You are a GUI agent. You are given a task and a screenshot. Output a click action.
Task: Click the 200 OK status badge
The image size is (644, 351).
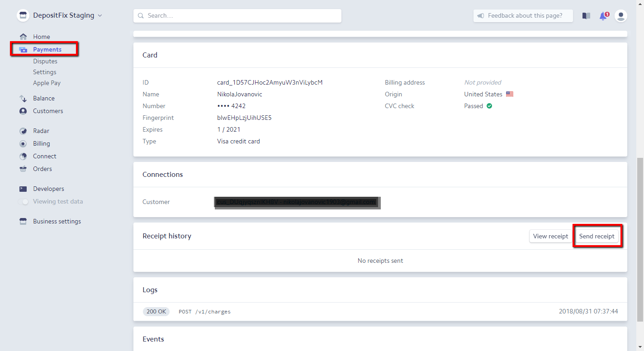pos(156,312)
